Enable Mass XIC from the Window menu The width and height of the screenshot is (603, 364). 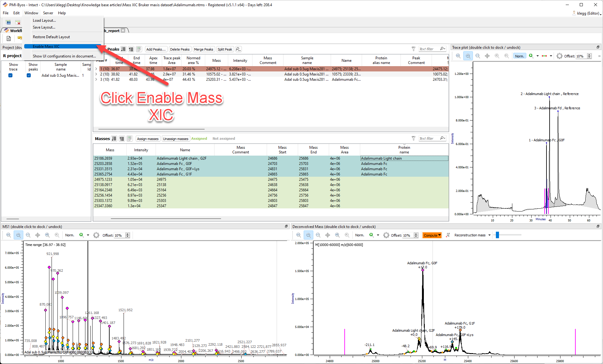pyautogui.click(x=47, y=46)
